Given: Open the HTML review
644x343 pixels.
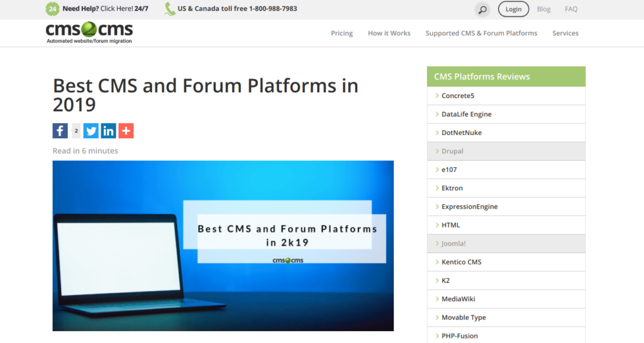Looking at the screenshot, I should pyautogui.click(x=506, y=225).
